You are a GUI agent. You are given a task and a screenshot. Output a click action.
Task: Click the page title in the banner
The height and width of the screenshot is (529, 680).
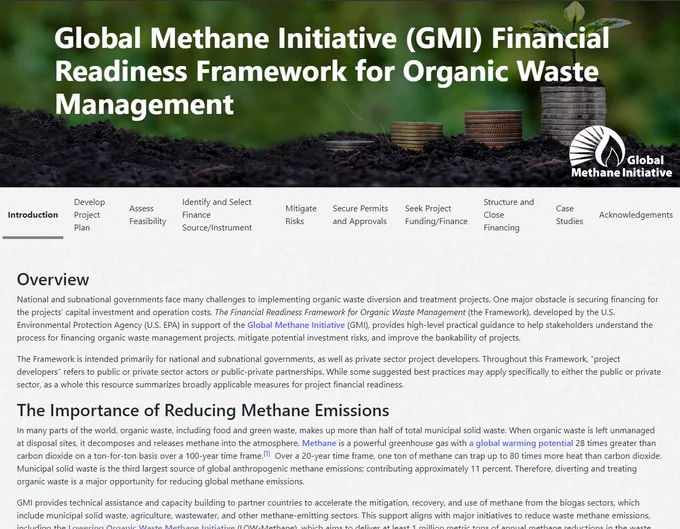click(332, 71)
